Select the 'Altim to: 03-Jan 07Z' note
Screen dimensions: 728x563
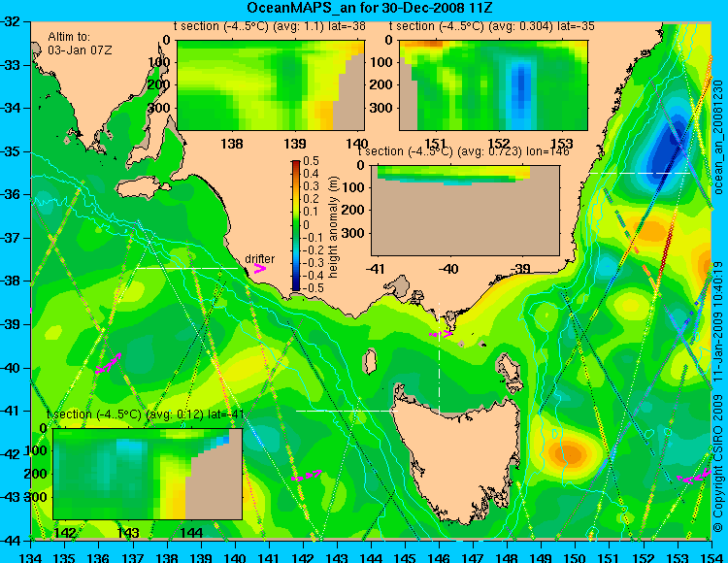(80, 43)
